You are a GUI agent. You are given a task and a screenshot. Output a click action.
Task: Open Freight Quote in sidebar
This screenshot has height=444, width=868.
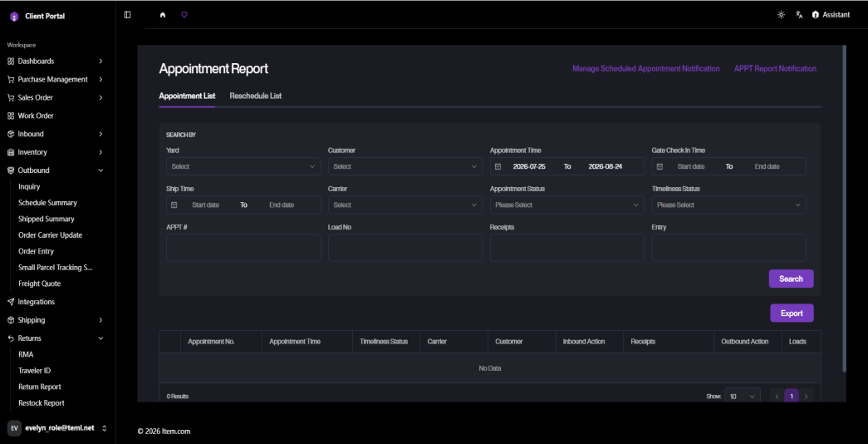pos(40,284)
